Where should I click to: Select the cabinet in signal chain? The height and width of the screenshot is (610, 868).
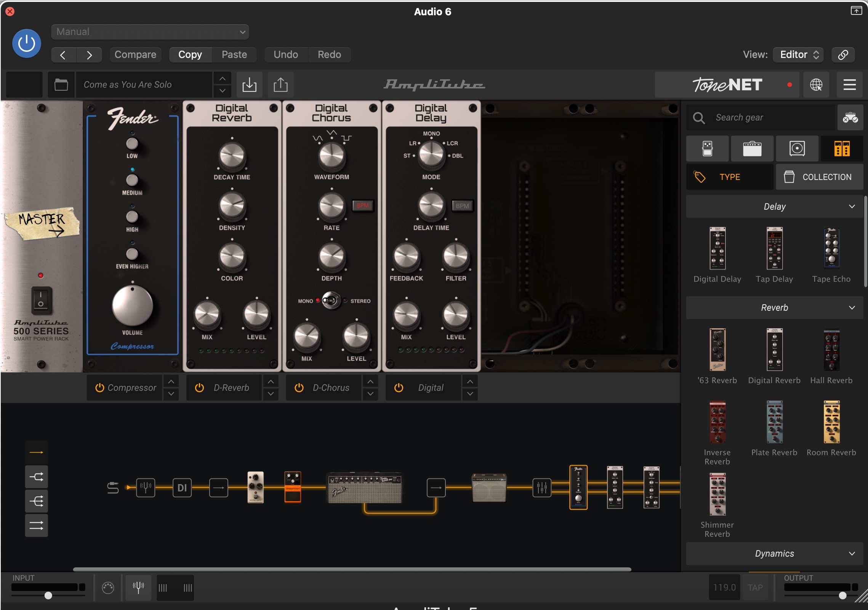(489, 488)
